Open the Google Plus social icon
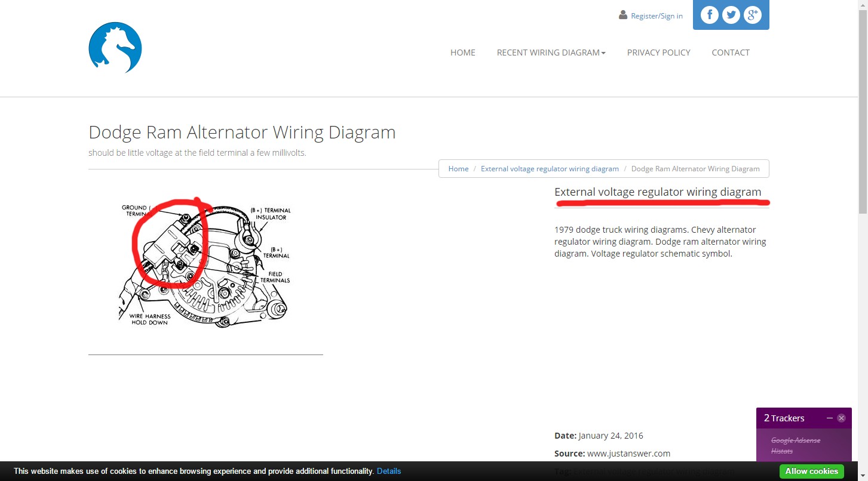Image resolution: width=868 pixels, height=481 pixels. pyautogui.click(x=753, y=15)
